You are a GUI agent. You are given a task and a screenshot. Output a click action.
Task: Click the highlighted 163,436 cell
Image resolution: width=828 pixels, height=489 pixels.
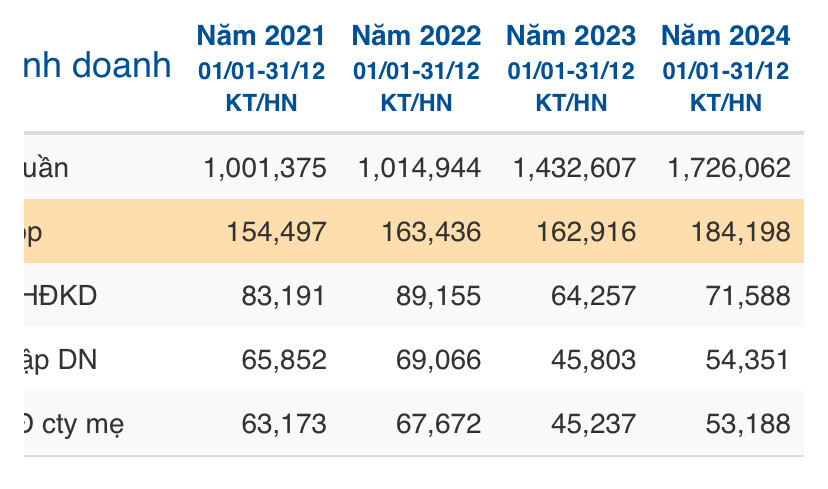pyautogui.click(x=431, y=232)
